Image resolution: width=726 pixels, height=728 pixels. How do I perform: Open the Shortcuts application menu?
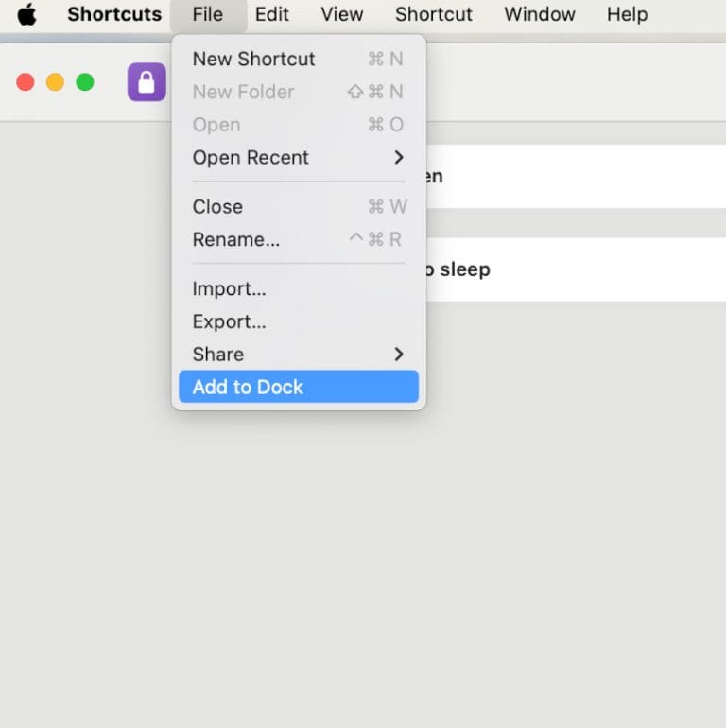[x=114, y=14]
